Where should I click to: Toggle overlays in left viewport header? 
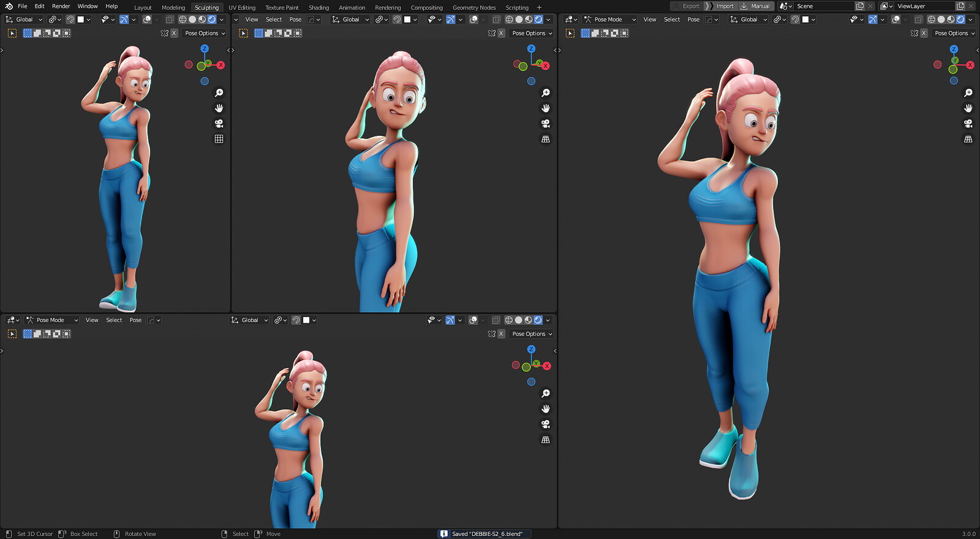(x=147, y=20)
